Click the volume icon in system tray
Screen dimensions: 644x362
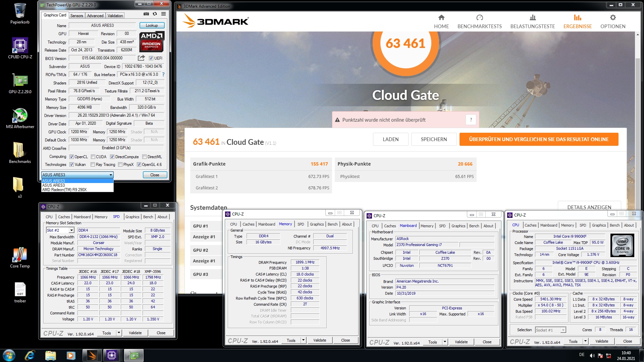[592, 355]
